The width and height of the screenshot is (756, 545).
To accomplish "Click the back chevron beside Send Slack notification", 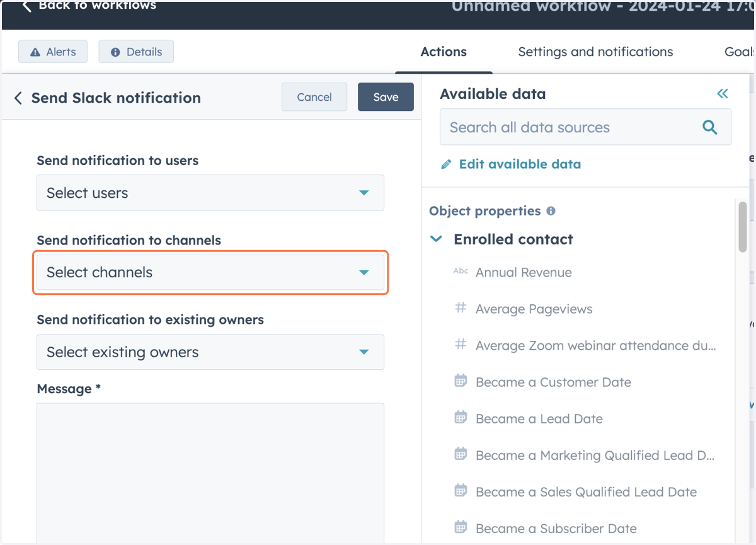I will 18,98.
